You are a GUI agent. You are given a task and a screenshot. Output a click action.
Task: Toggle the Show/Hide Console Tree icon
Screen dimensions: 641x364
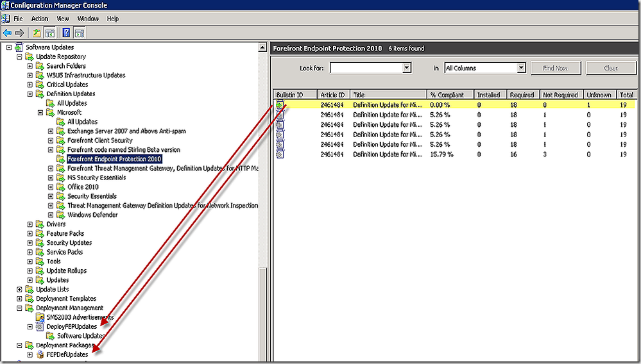[50, 33]
